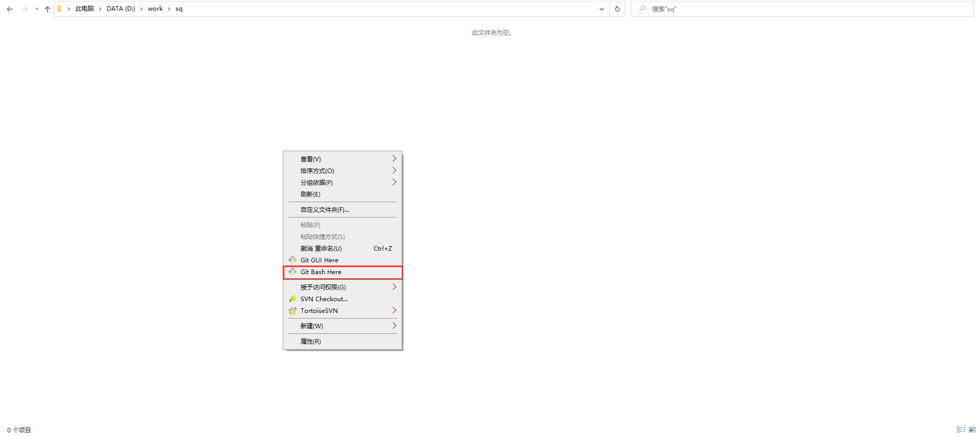Go back using the back arrow
The height and width of the screenshot is (436, 980).
coord(10,9)
